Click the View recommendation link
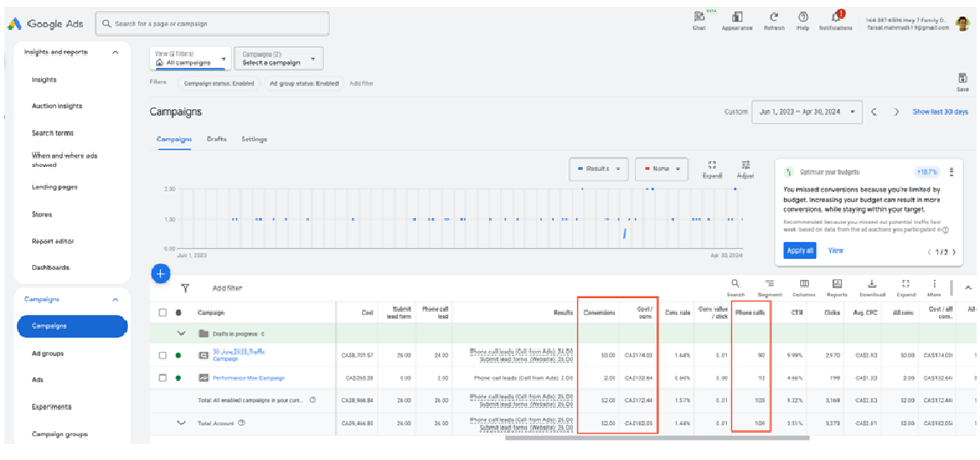The height and width of the screenshot is (460, 980). point(836,250)
